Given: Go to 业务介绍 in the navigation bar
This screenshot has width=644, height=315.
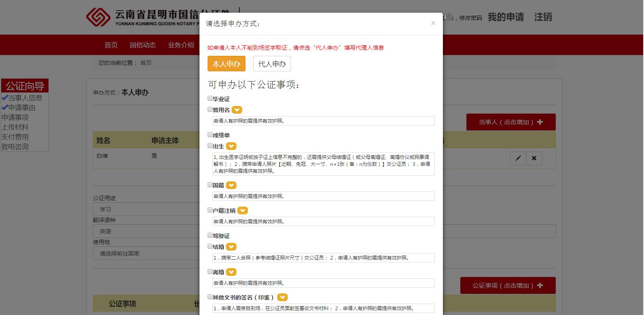Looking at the screenshot, I should pyautogui.click(x=181, y=45).
